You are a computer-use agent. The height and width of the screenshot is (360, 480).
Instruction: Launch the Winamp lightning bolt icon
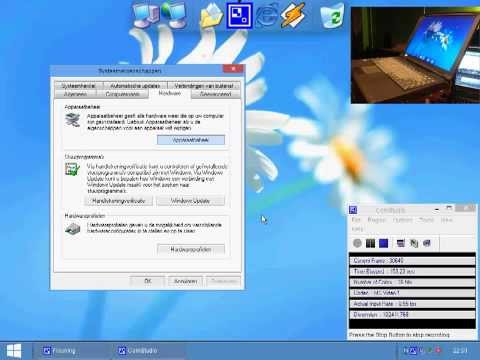293,15
